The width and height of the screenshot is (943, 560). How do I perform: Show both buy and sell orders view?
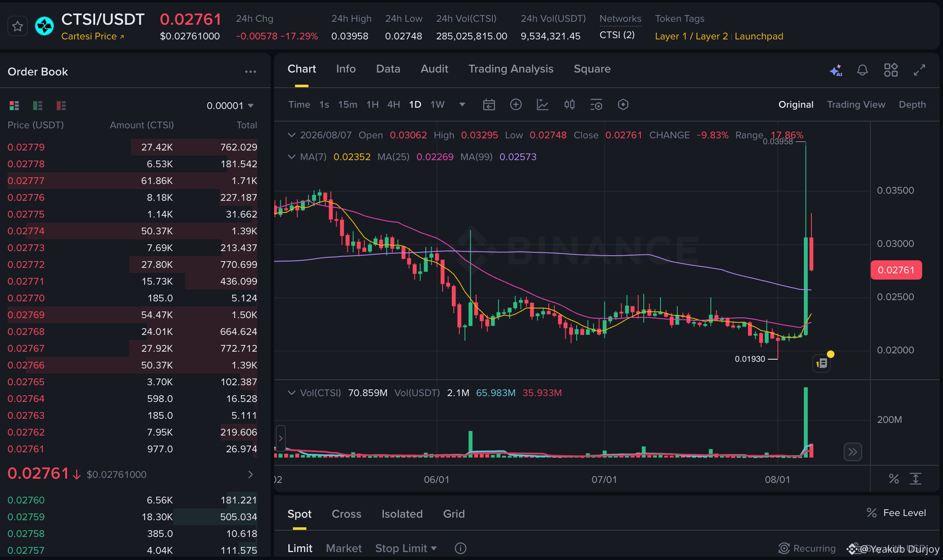click(x=14, y=106)
